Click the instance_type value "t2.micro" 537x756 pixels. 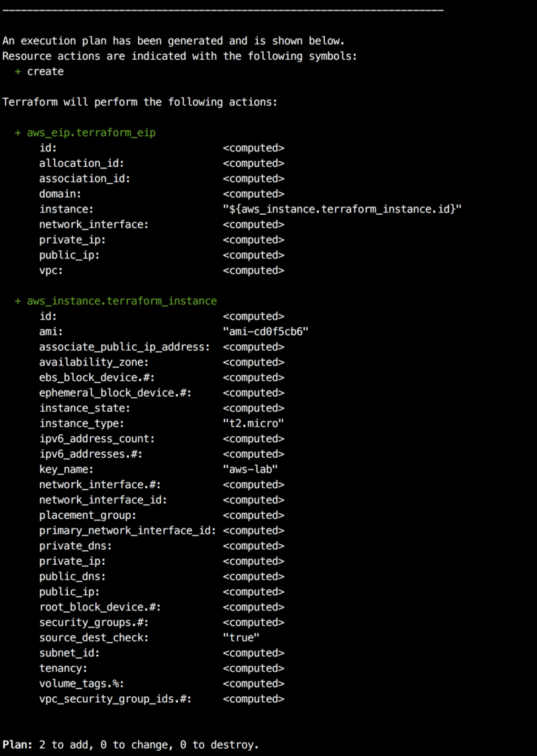(253, 423)
